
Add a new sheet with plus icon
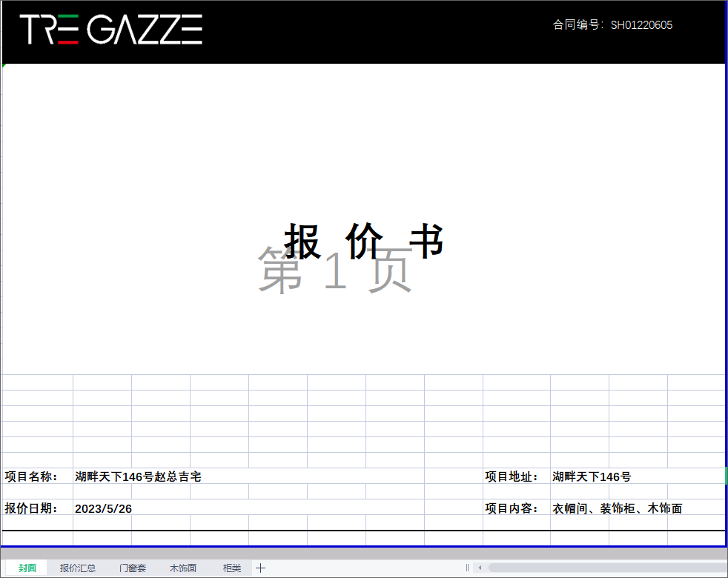point(260,568)
